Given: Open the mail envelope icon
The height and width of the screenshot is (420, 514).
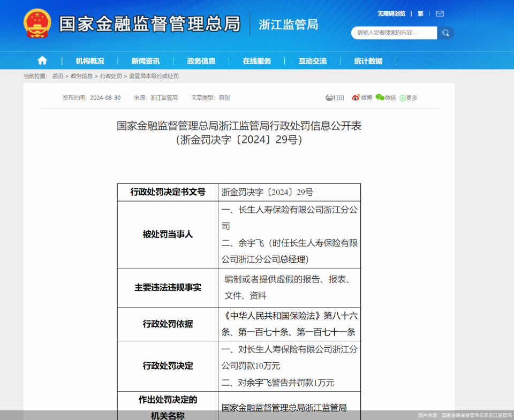Looking at the screenshot, I should (x=440, y=13).
